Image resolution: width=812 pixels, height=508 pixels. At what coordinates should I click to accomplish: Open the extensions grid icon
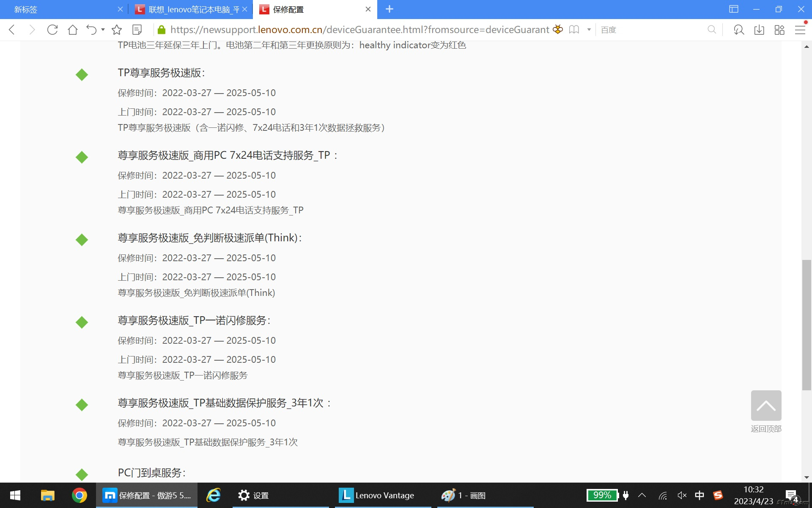pos(779,30)
